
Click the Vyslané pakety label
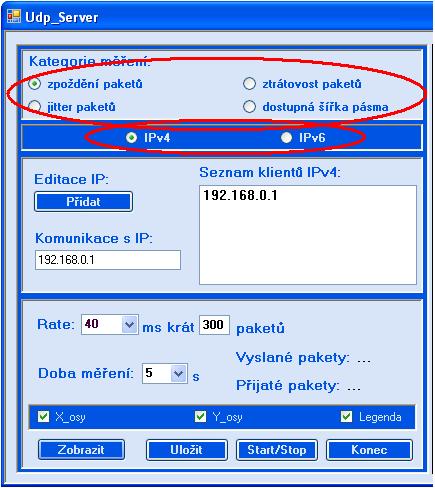tap(293, 358)
